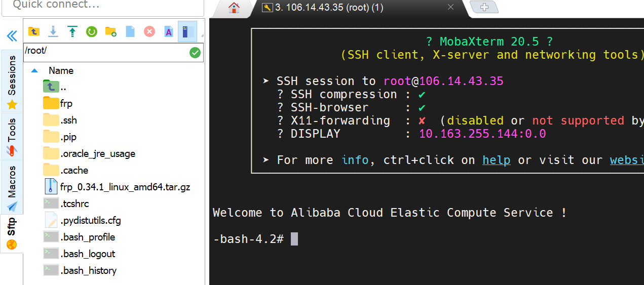This screenshot has height=285, width=644.
Task: Open the Tools sidebar tab
Action: 12,137
